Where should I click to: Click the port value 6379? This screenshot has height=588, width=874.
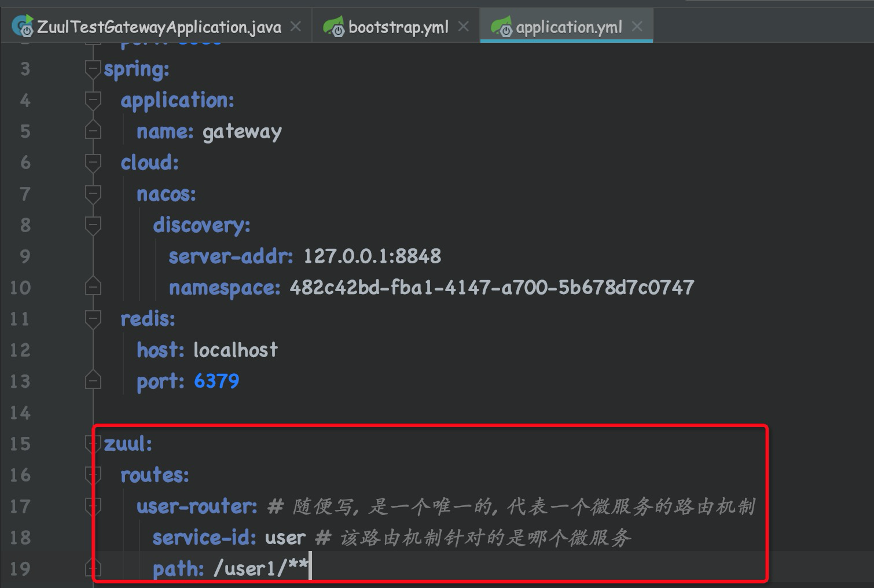[216, 381]
